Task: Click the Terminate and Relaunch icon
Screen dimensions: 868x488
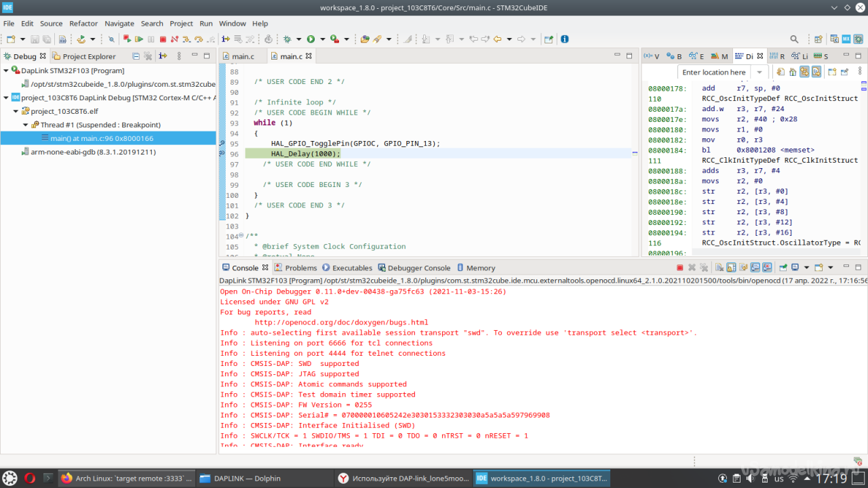Action: (127, 39)
